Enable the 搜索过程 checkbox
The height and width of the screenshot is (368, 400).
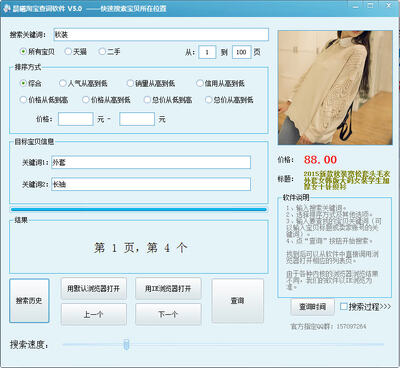[344, 306]
